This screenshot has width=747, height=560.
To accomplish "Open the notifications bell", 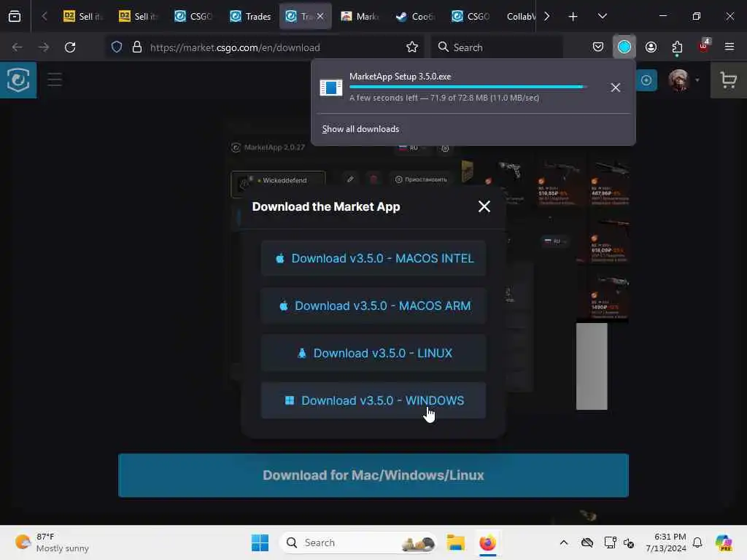I will pos(697,542).
